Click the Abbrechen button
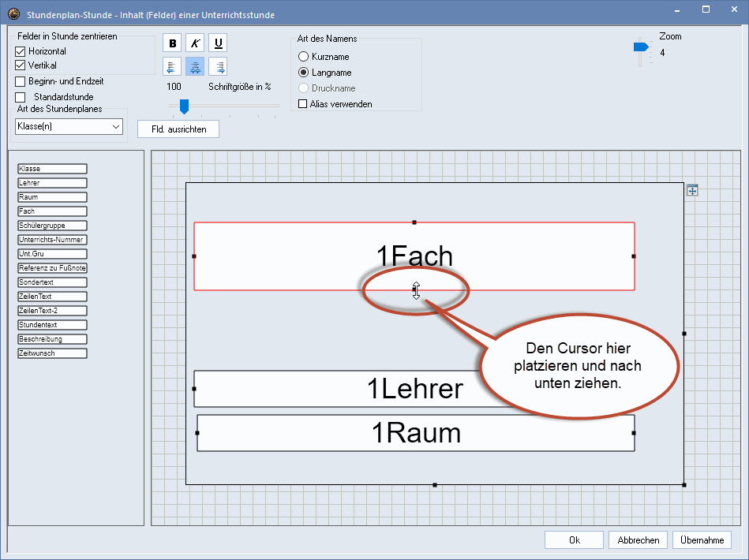 (639, 540)
